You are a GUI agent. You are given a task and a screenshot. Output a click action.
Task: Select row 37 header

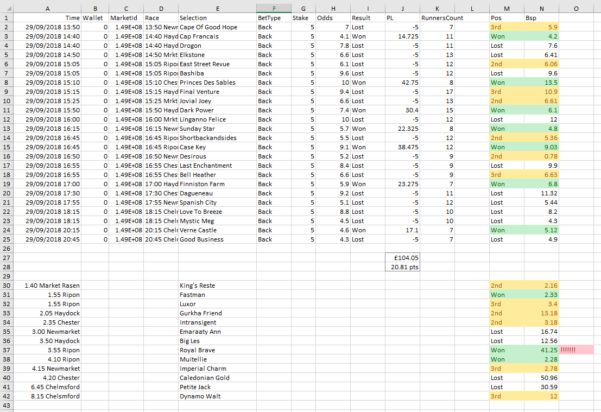(x=7, y=350)
